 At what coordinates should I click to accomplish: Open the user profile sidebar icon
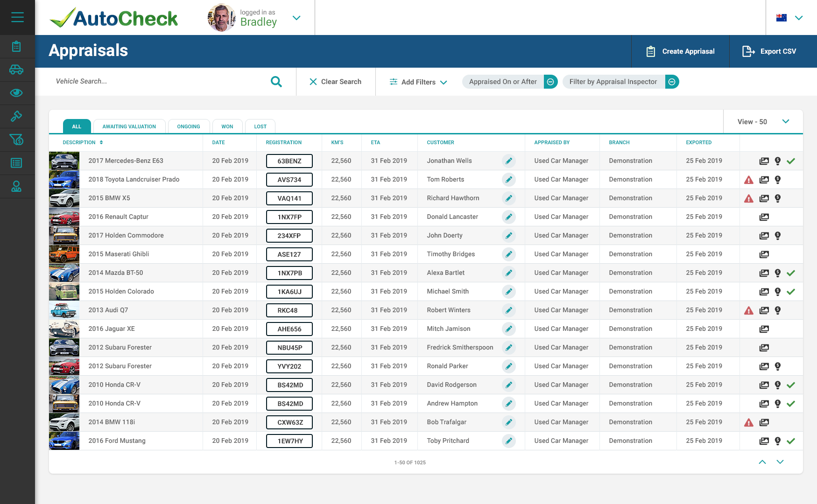16,187
